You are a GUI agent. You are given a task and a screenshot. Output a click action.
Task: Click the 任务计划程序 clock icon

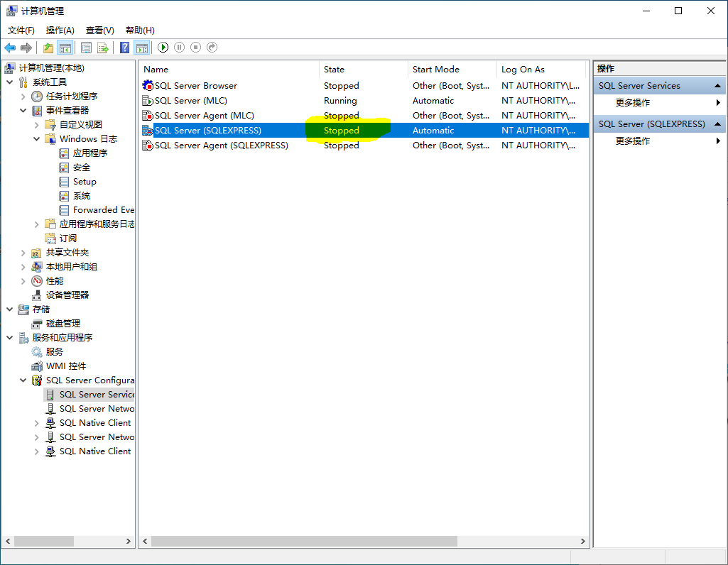pyautogui.click(x=37, y=97)
